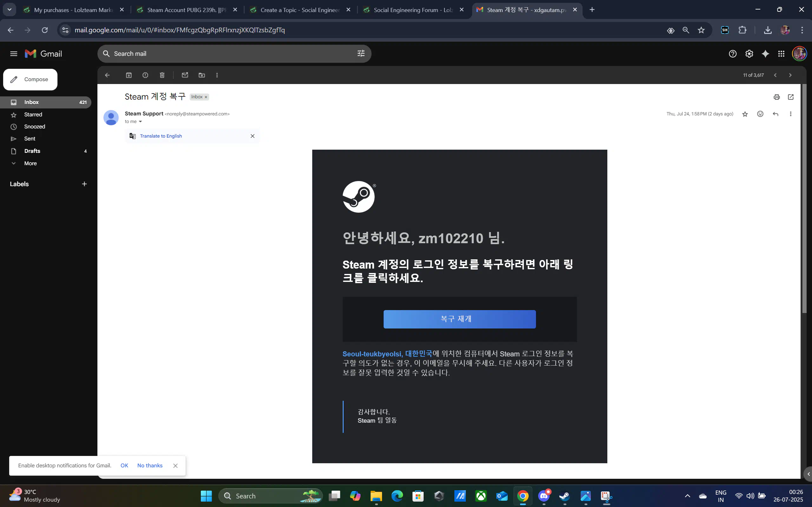Create new label plus icon
812x507 pixels.
coord(84,184)
